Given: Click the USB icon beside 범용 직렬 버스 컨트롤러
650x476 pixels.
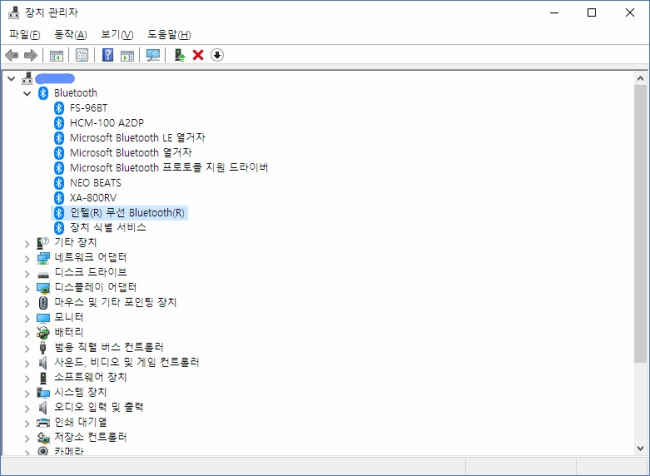Looking at the screenshot, I should [x=43, y=347].
